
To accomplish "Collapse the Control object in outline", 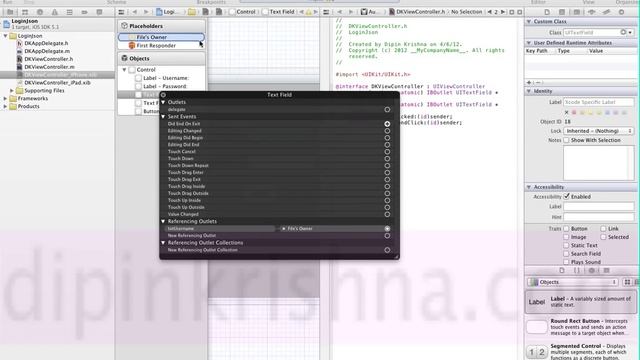I will click(124, 70).
